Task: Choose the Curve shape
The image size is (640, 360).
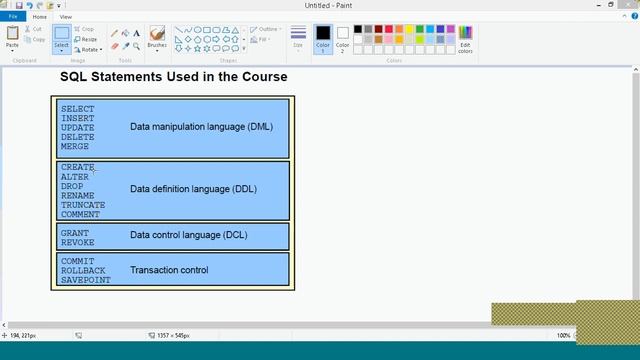Action: click(x=188, y=30)
